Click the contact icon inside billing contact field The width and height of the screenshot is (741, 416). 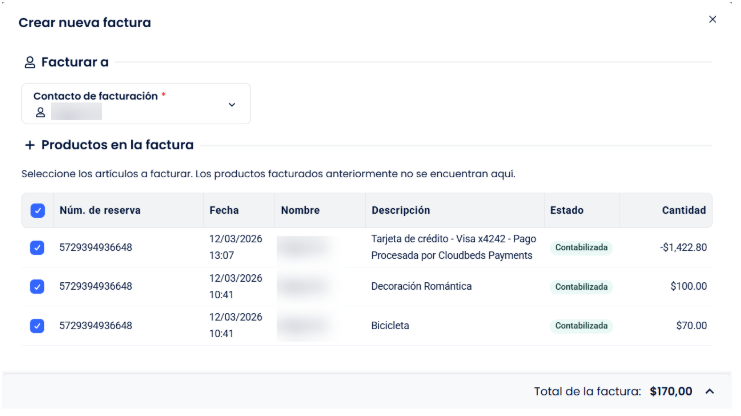tap(41, 112)
